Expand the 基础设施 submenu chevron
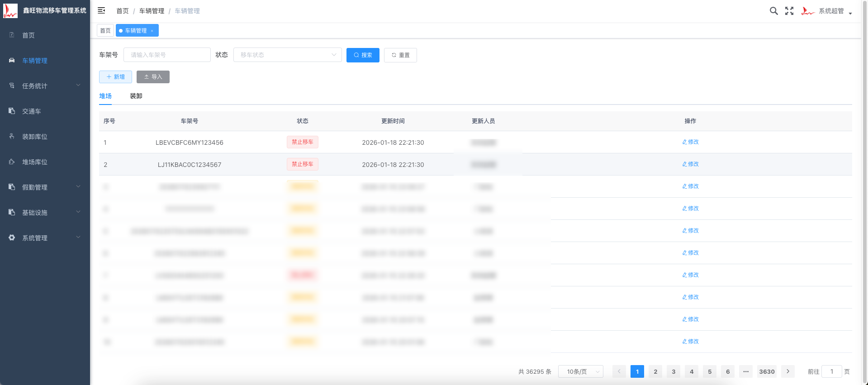Viewport: 868px width, 385px height. pyautogui.click(x=78, y=212)
